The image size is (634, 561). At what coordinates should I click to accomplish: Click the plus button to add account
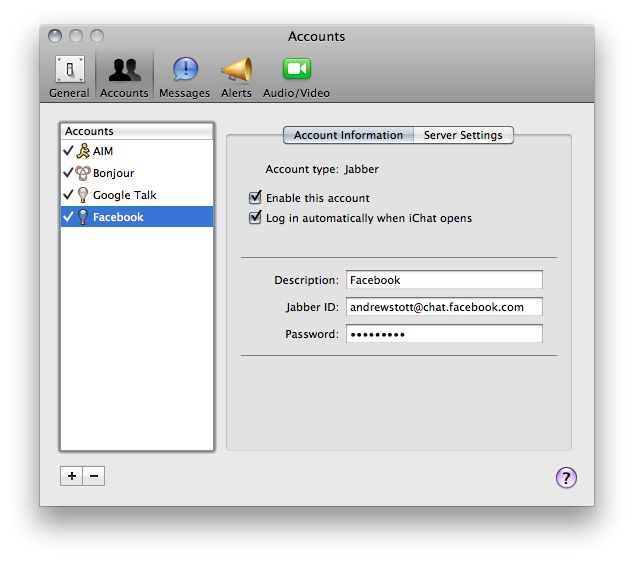[71, 477]
